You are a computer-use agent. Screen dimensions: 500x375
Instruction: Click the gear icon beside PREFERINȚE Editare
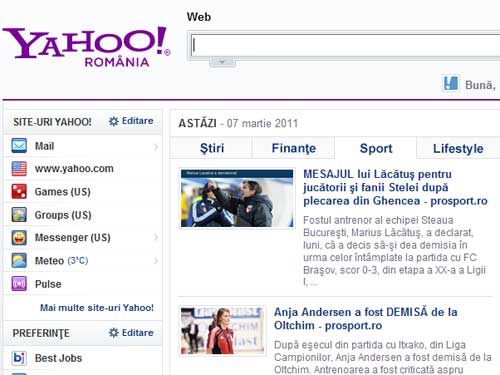click(114, 333)
